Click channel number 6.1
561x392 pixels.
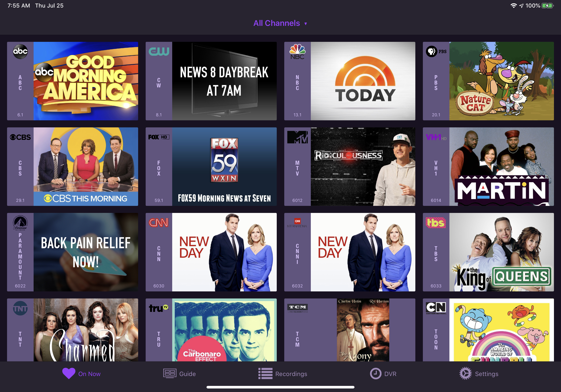point(20,115)
